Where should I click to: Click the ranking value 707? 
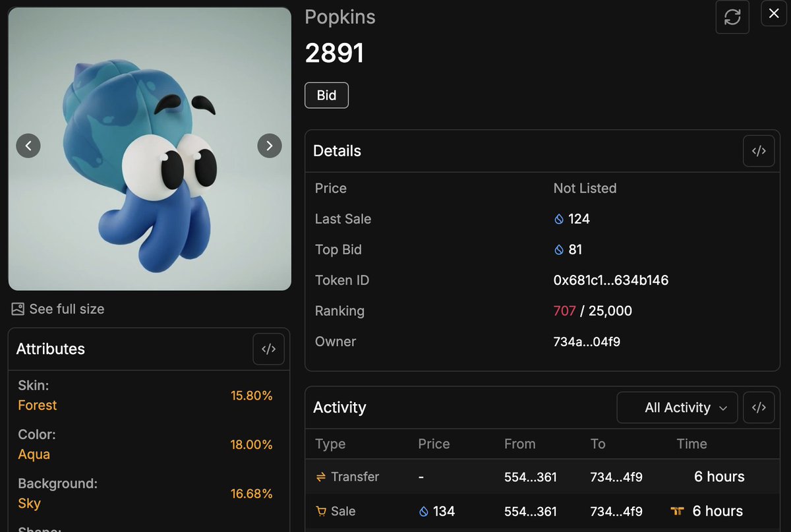565,310
